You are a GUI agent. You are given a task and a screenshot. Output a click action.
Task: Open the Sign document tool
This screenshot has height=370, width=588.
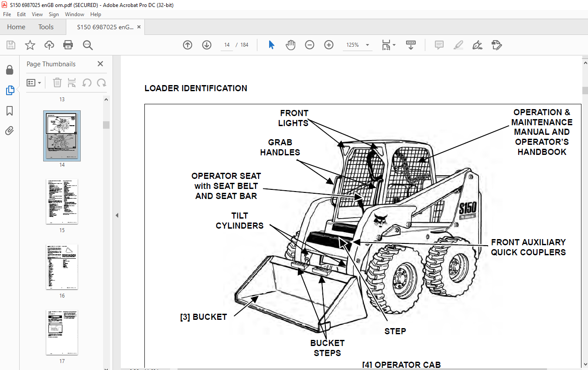coord(478,45)
